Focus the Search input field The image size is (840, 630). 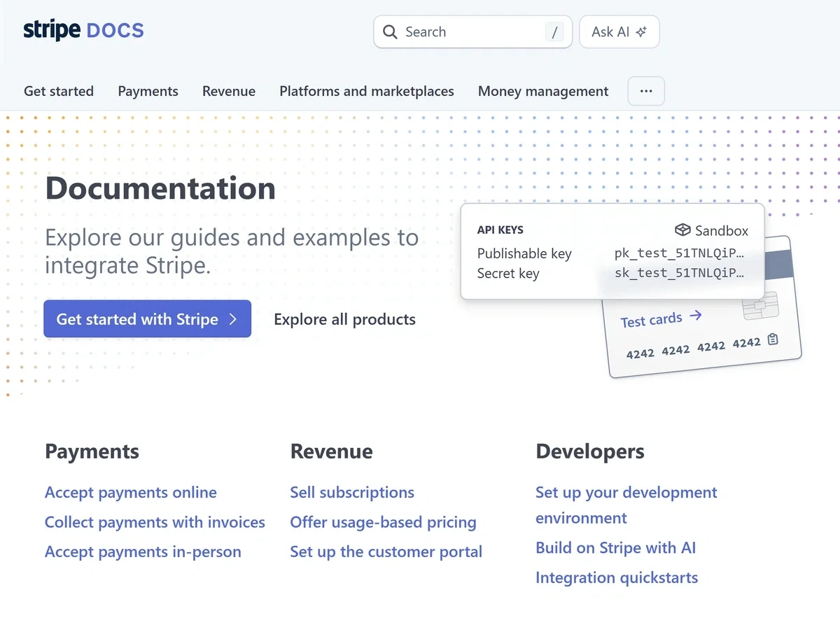pyautogui.click(x=473, y=32)
